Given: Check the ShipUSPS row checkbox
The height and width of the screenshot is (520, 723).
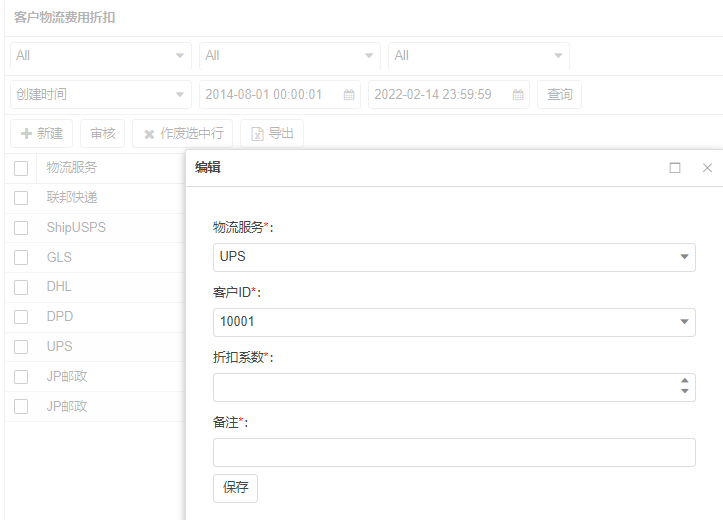Looking at the screenshot, I should pyautogui.click(x=21, y=228).
